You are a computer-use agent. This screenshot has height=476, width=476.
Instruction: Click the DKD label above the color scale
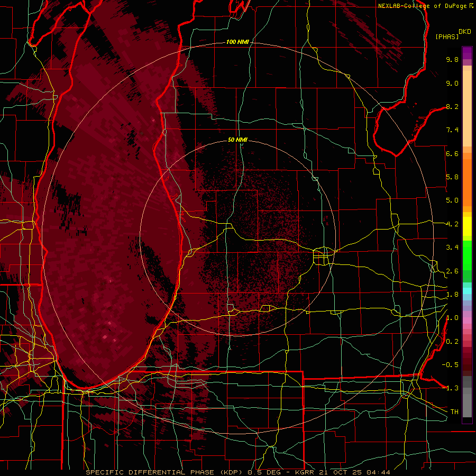tap(465, 32)
